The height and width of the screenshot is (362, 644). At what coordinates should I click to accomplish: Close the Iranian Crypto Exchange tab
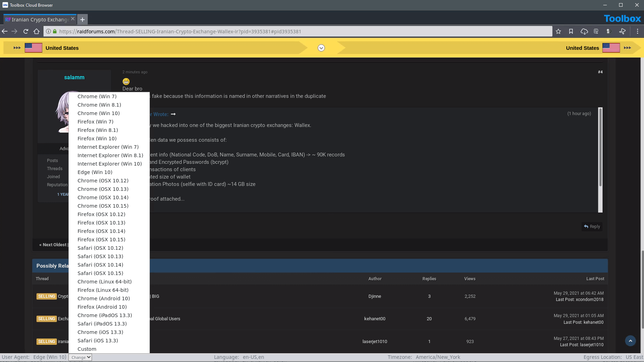click(x=73, y=19)
